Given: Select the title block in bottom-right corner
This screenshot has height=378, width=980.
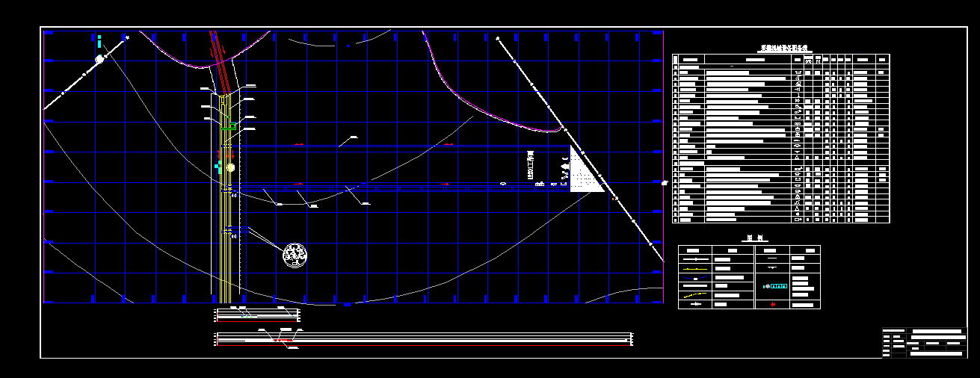Looking at the screenshot, I should [x=925, y=342].
